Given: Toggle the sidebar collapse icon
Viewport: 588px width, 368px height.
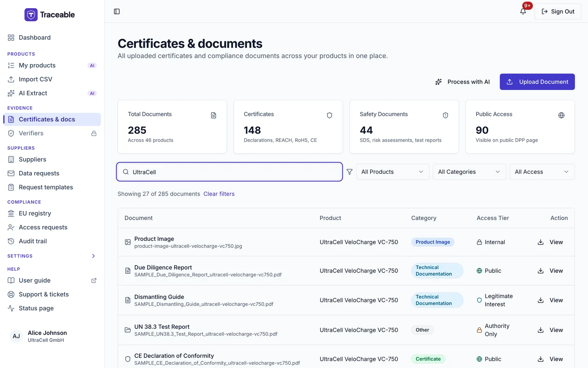Looking at the screenshot, I should (x=117, y=11).
